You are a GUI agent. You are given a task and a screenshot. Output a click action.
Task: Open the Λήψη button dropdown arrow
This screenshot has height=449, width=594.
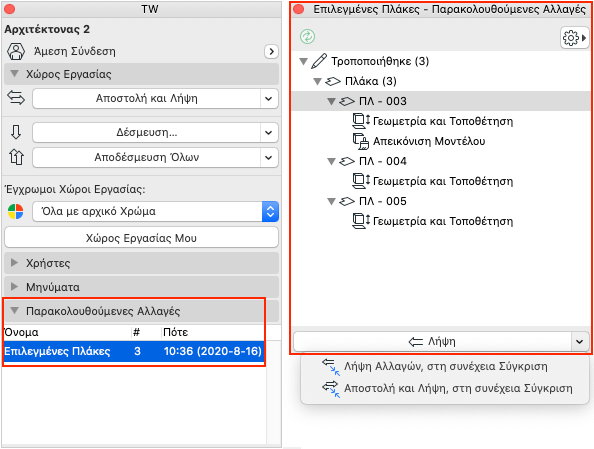pos(579,342)
